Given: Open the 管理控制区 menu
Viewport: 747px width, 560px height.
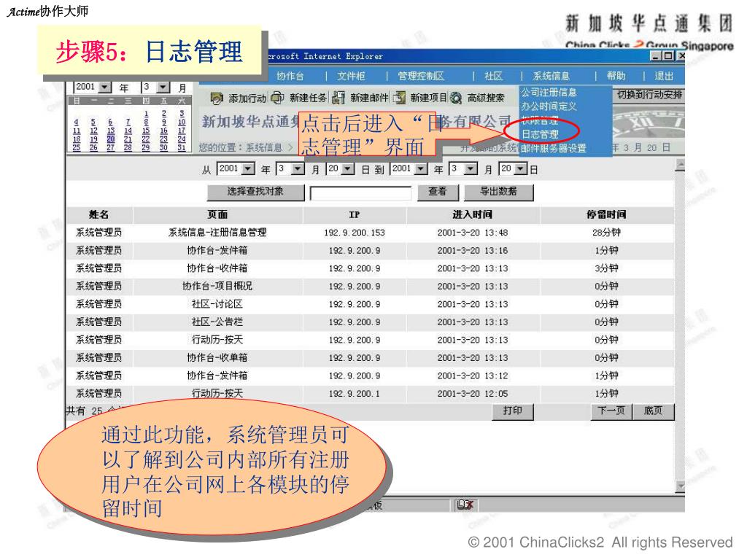Looking at the screenshot, I should pyautogui.click(x=421, y=76).
